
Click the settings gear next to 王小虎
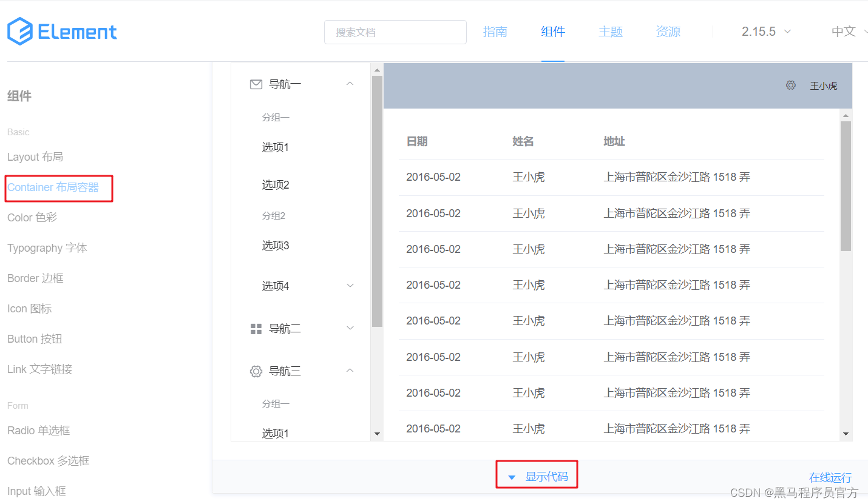pyautogui.click(x=790, y=86)
